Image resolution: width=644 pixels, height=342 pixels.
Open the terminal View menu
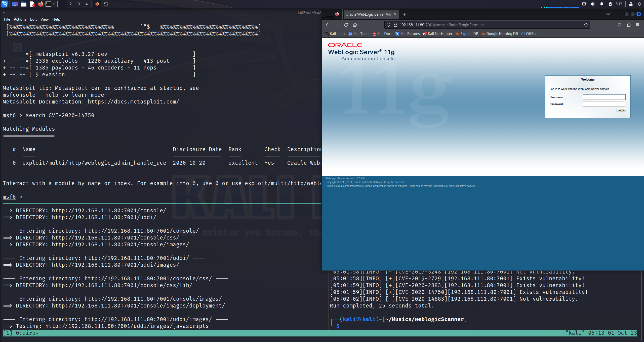pyautogui.click(x=45, y=19)
